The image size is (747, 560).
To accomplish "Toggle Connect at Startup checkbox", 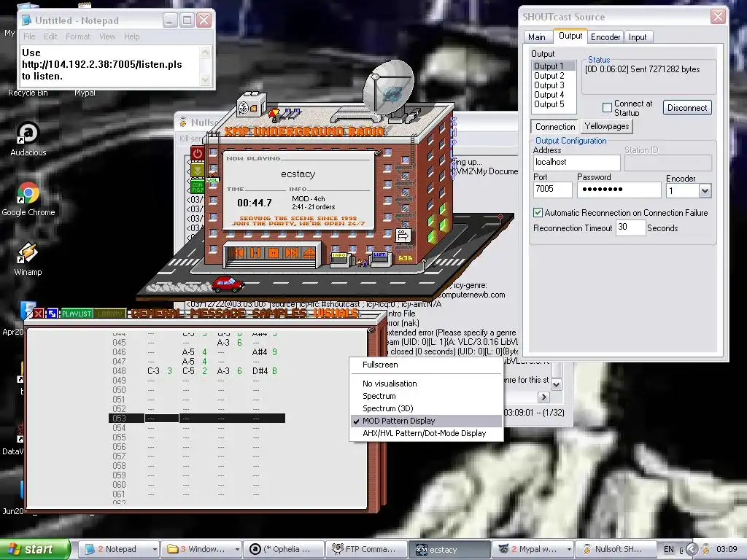I will (x=607, y=108).
